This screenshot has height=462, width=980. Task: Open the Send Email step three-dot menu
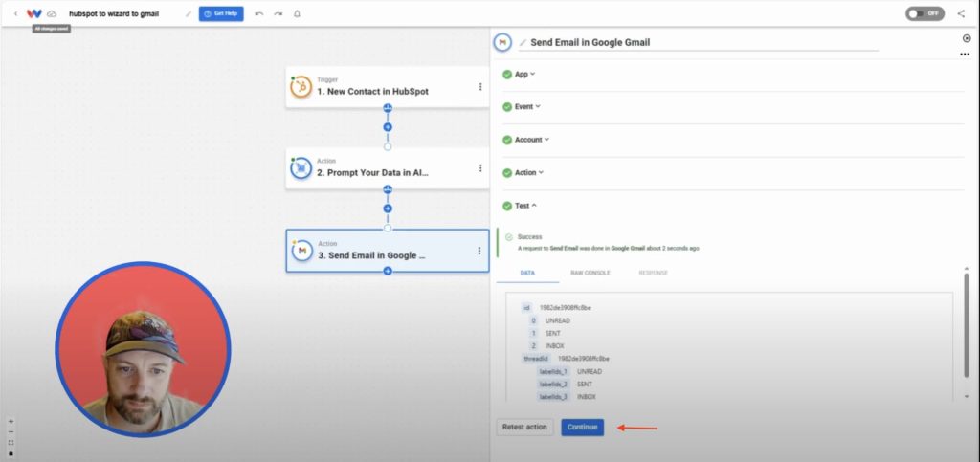pos(479,251)
